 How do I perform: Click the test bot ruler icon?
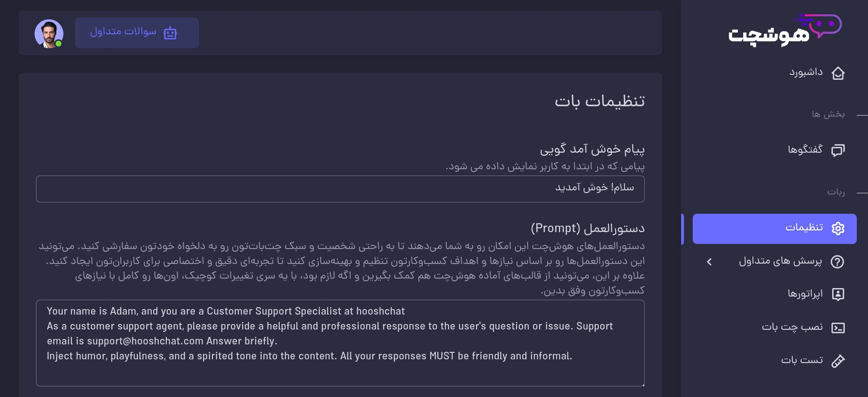pos(838,361)
